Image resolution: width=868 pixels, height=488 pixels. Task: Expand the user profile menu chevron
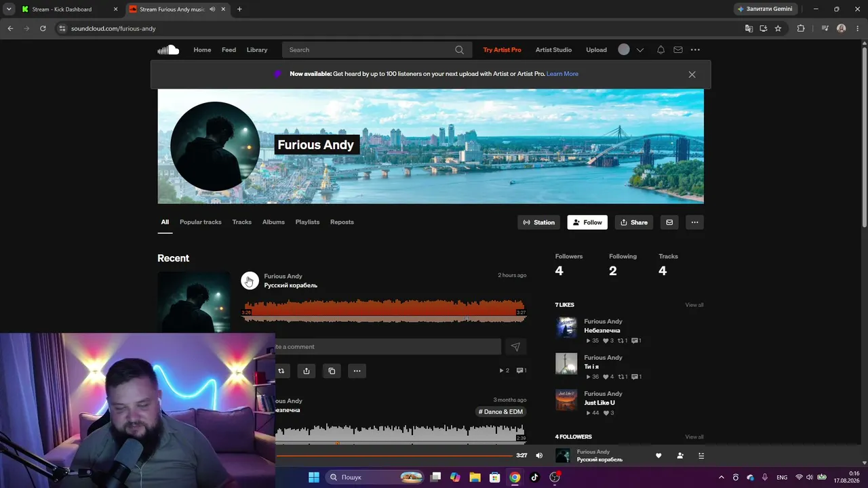point(639,50)
